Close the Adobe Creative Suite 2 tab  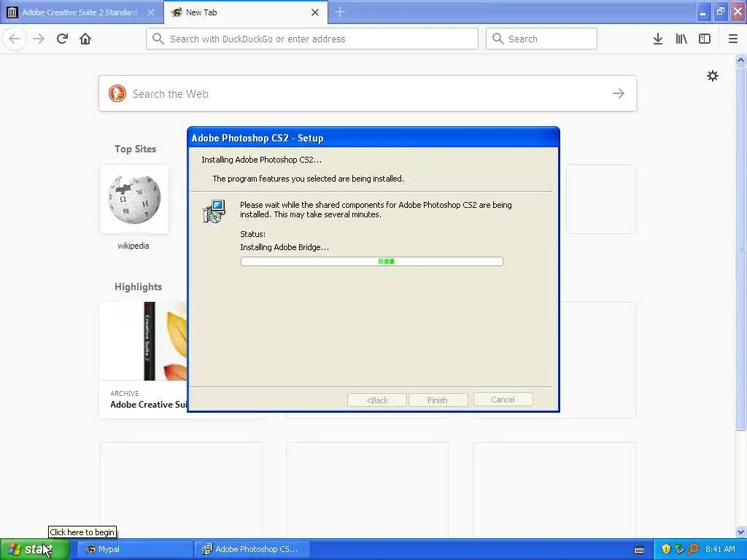coord(151,12)
